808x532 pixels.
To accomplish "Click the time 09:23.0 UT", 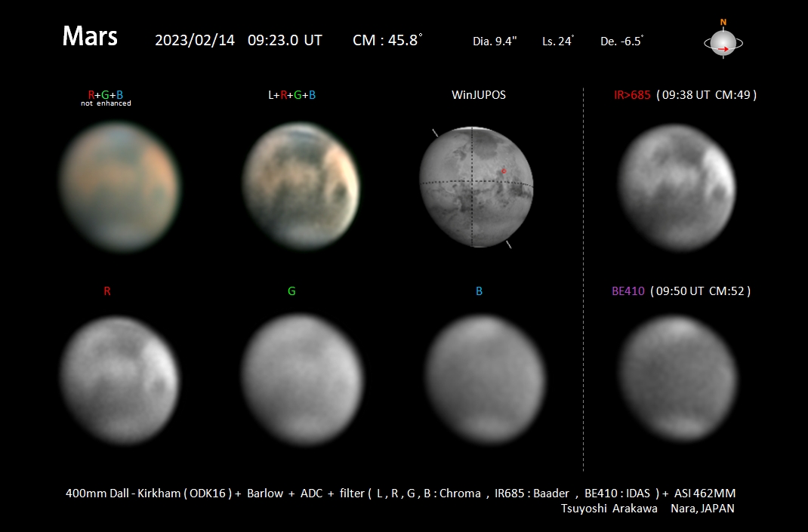I will (x=285, y=40).
